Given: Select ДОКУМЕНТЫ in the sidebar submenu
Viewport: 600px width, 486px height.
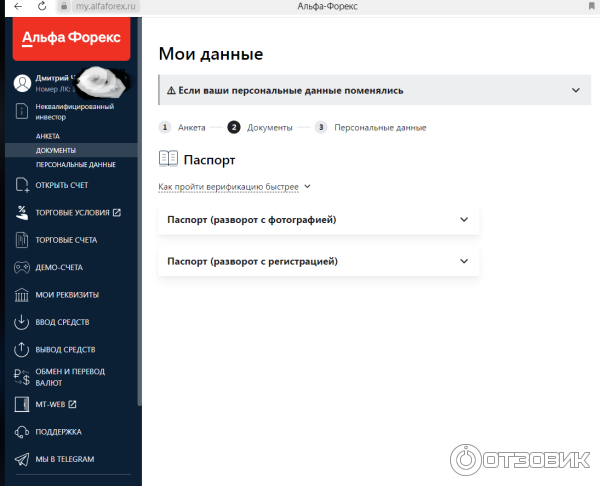Looking at the screenshot, I should (x=56, y=150).
